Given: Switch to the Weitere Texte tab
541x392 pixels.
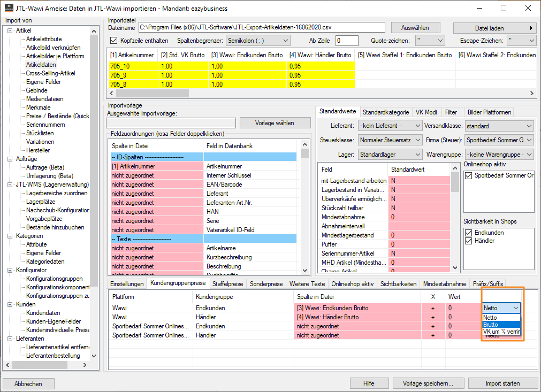Looking at the screenshot, I should pyautogui.click(x=307, y=284).
